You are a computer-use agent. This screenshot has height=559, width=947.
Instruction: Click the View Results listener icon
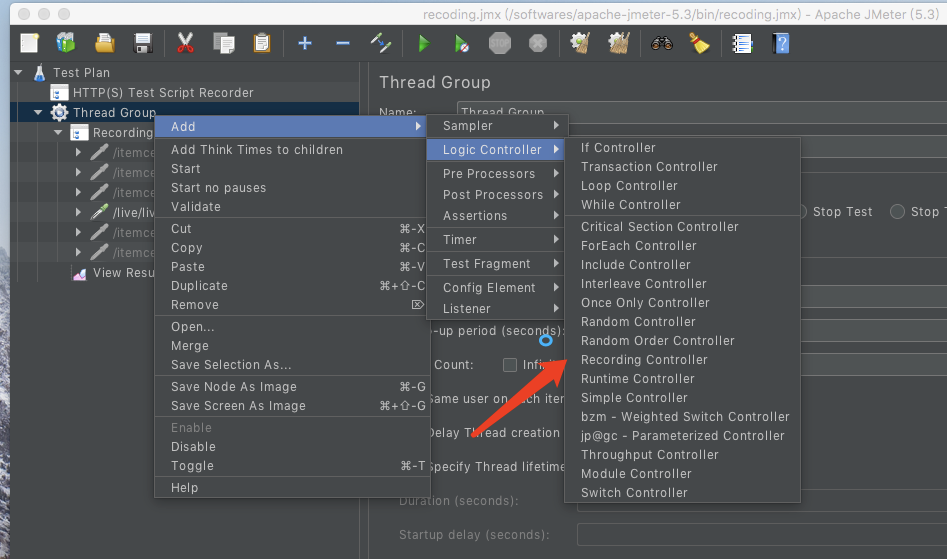pos(79,273)
